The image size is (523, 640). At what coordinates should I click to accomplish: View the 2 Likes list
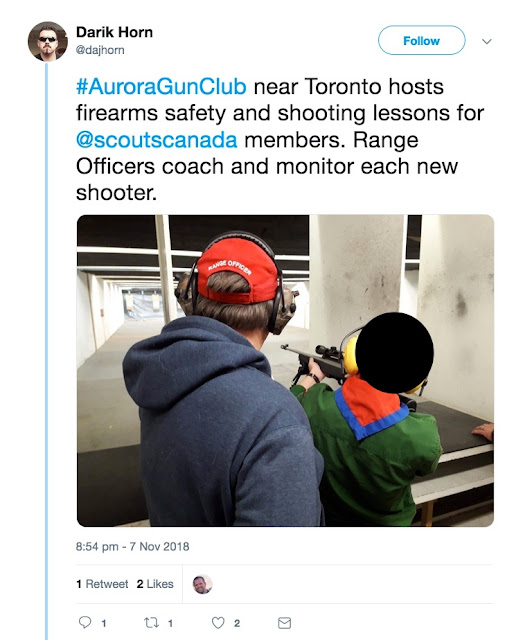pos(155,584)
